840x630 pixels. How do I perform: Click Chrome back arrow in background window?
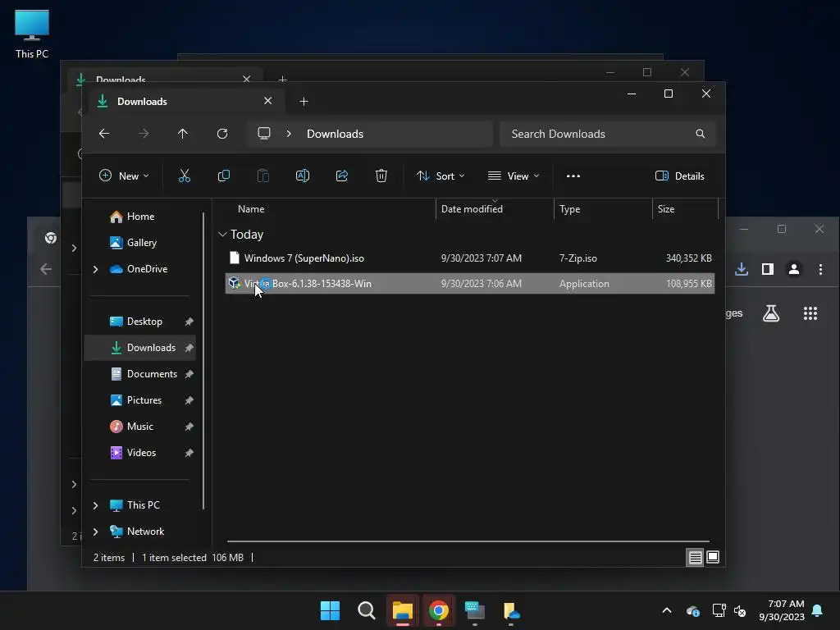click(x=46, y=269)
